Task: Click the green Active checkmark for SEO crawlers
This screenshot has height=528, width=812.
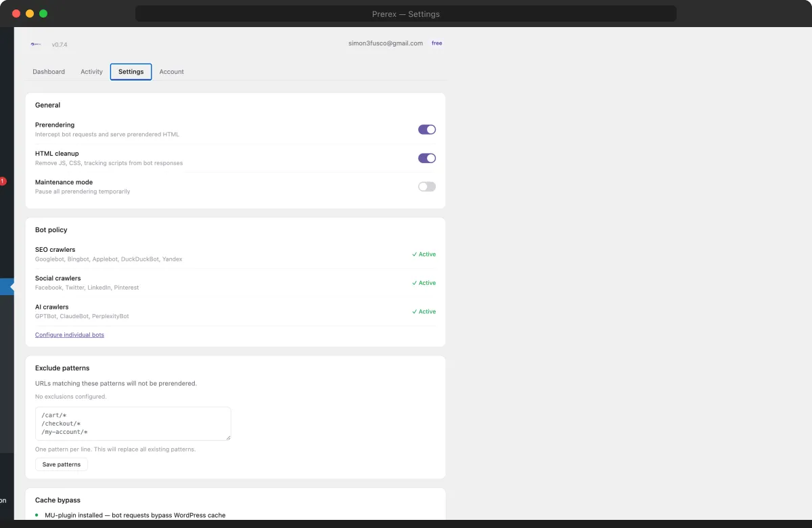Action: coord(424,254)
